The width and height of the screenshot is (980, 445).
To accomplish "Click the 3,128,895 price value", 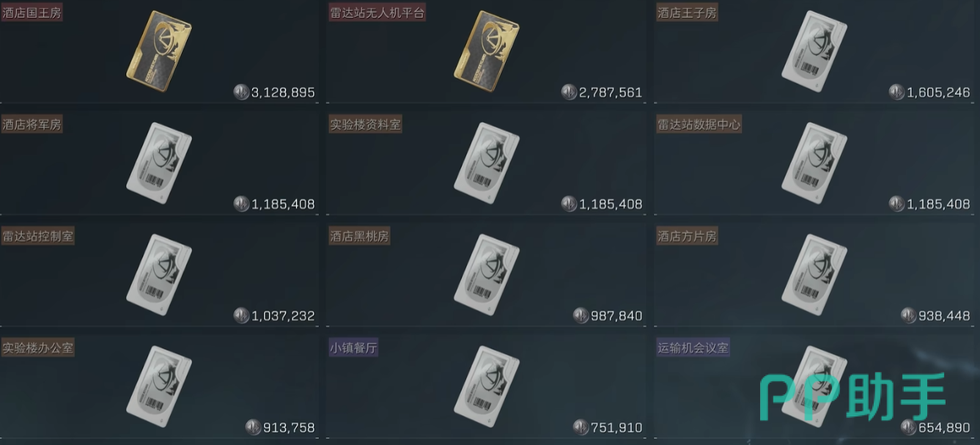I will (283, 92).
